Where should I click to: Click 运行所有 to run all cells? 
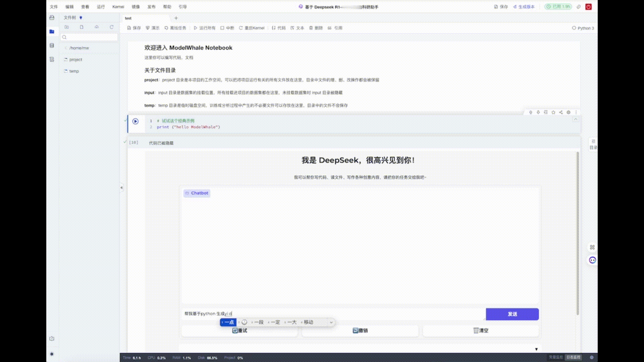click(x=204, y=28)
